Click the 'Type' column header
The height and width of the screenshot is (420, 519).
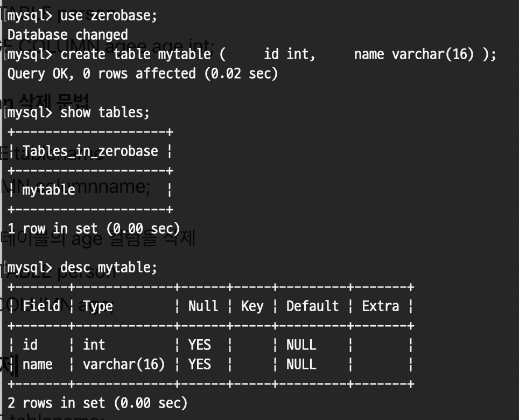pyautogui.click(x=98, y=306)
